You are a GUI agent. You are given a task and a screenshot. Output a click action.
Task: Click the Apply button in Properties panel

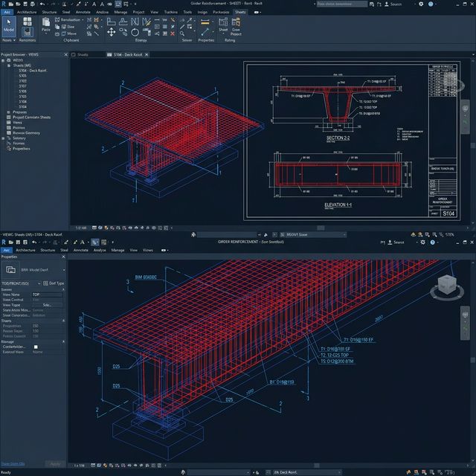point(55,464)
